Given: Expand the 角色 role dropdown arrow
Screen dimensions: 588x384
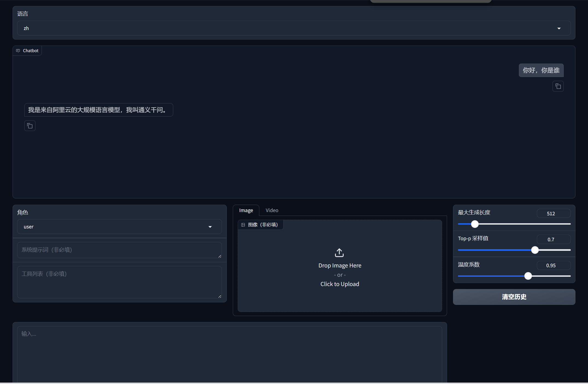Looking at the screenshot, I should (x=210, y=227).
